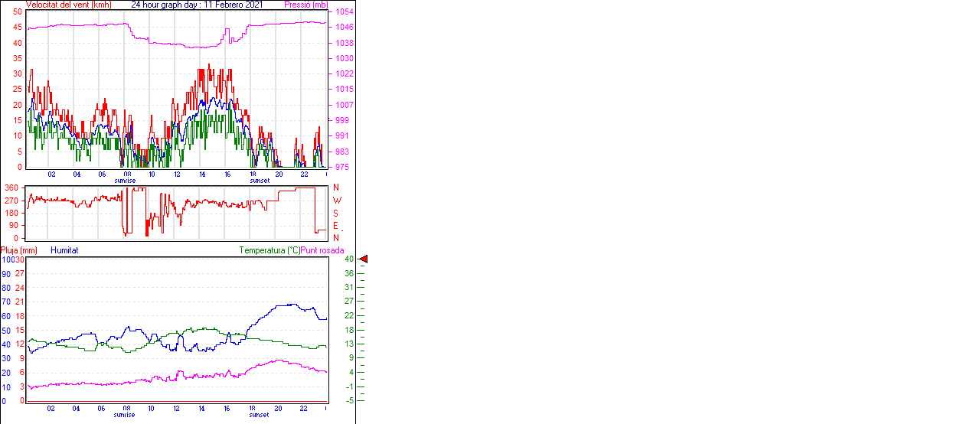Click the 360 wind direction axis value
Image resolution: width=980 pixels, height=424 pixels.
click(x=11, y=188)
